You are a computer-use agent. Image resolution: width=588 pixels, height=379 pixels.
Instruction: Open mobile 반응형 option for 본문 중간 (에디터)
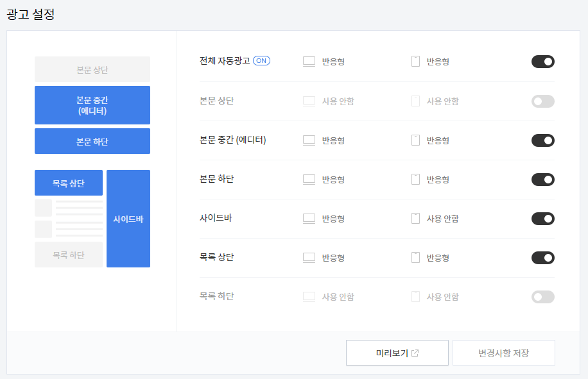438,140
